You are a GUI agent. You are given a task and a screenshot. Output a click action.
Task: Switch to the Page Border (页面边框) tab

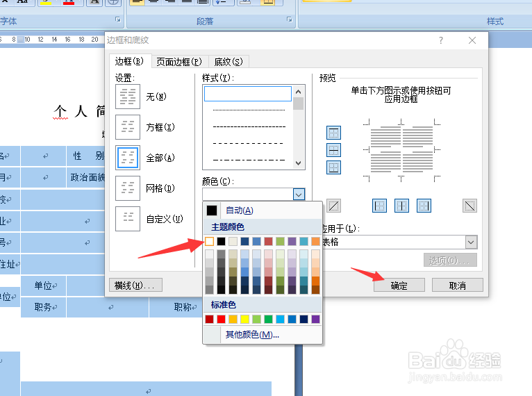[179, 62]
